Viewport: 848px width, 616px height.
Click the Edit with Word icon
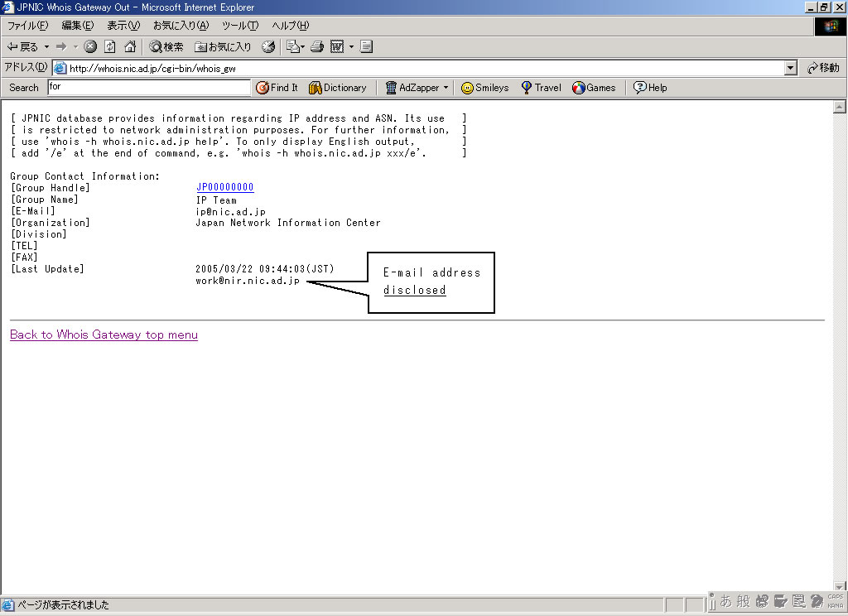coord(337,46)
